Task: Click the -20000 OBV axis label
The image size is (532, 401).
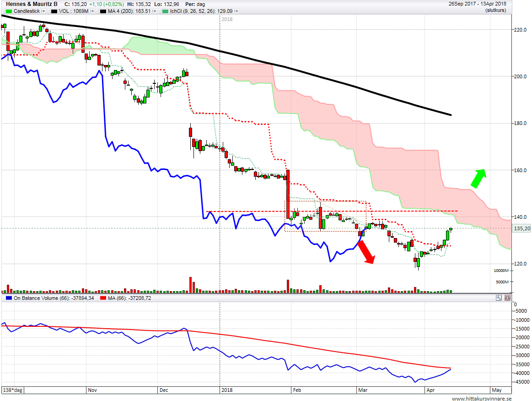Action: coord(522,337)
